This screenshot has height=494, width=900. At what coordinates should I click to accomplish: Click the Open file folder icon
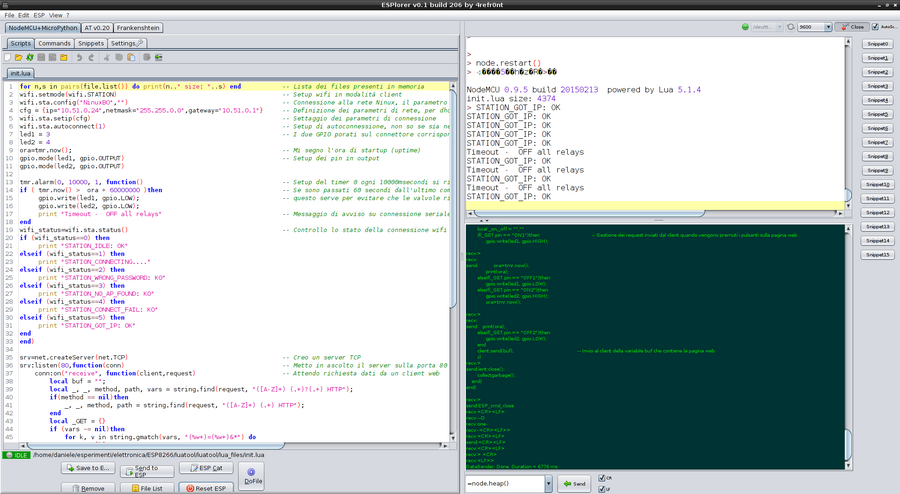pyautogui.click(x=21, y=58)
